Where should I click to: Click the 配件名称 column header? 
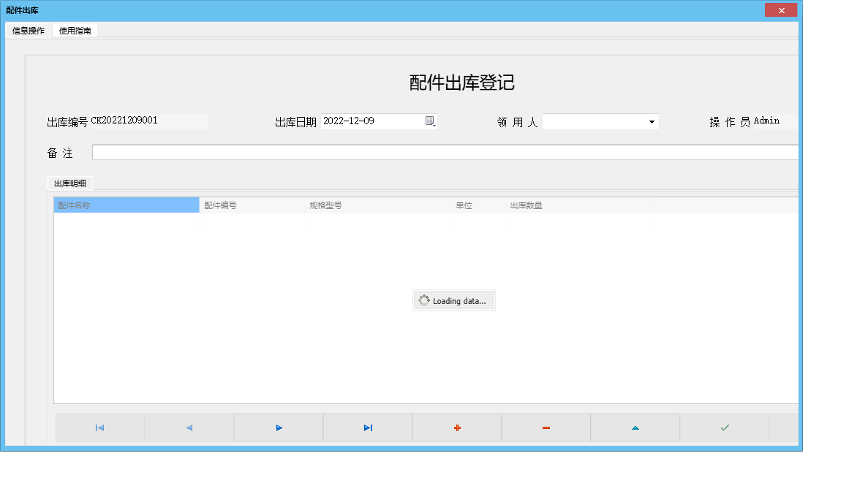[124, 205]
